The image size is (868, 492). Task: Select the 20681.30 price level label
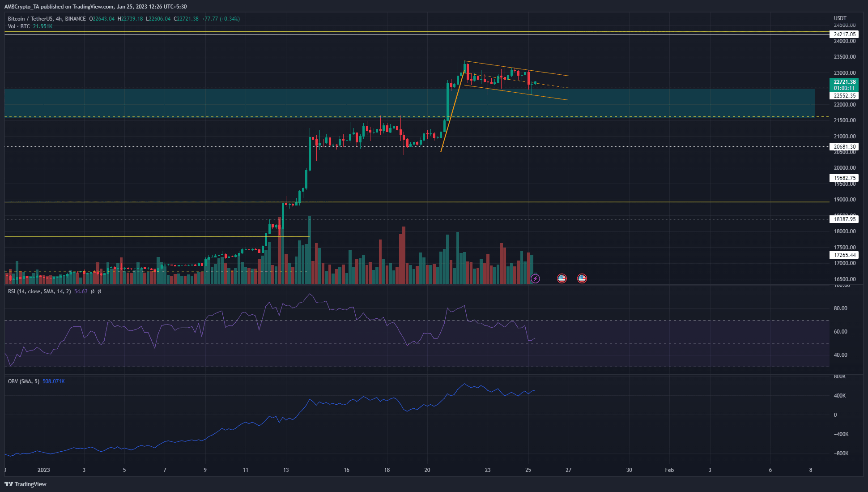click(x=844, y=147)
